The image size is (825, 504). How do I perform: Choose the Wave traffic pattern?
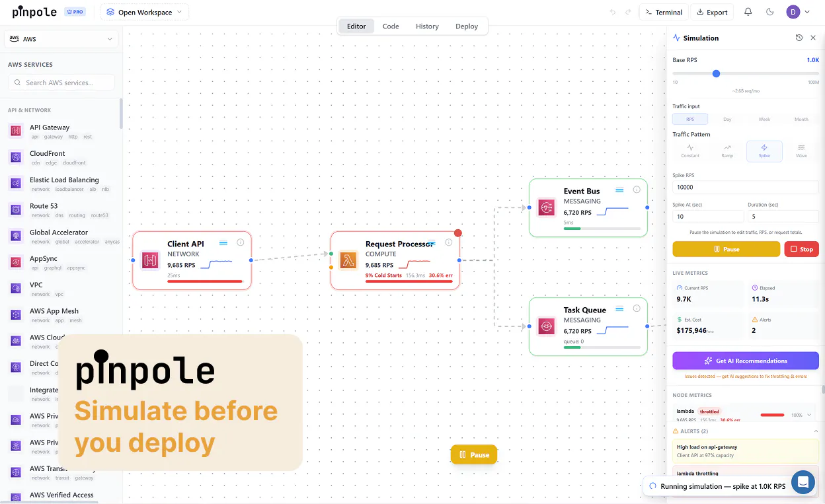(x=801, y=151)
